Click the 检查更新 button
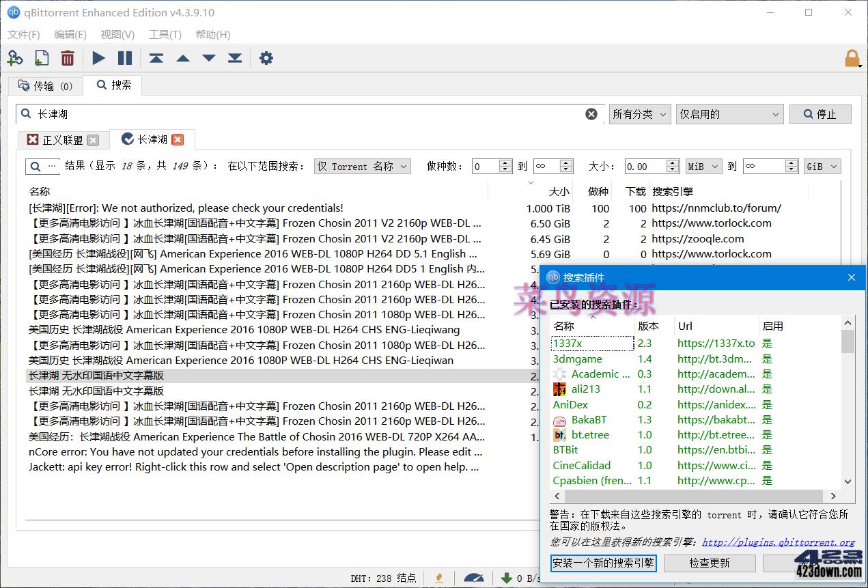 (710, 563)
